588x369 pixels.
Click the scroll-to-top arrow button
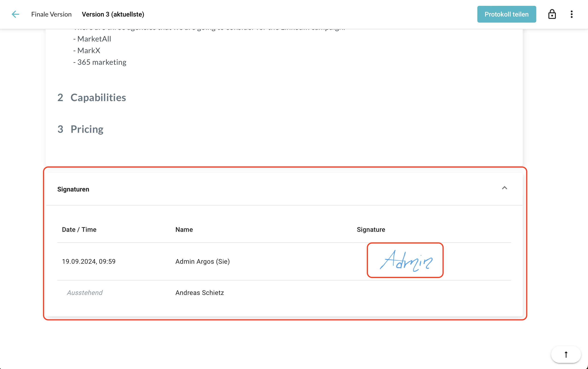point(566,354)
